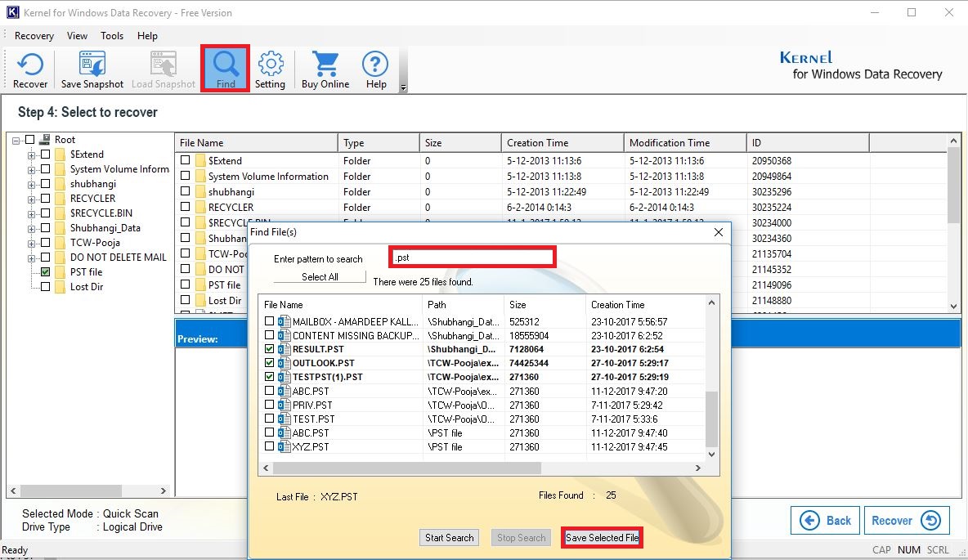
Task: Check the MAILBOX - AMARDEEP KALL file checkbox
Action: tap(269, 321)
